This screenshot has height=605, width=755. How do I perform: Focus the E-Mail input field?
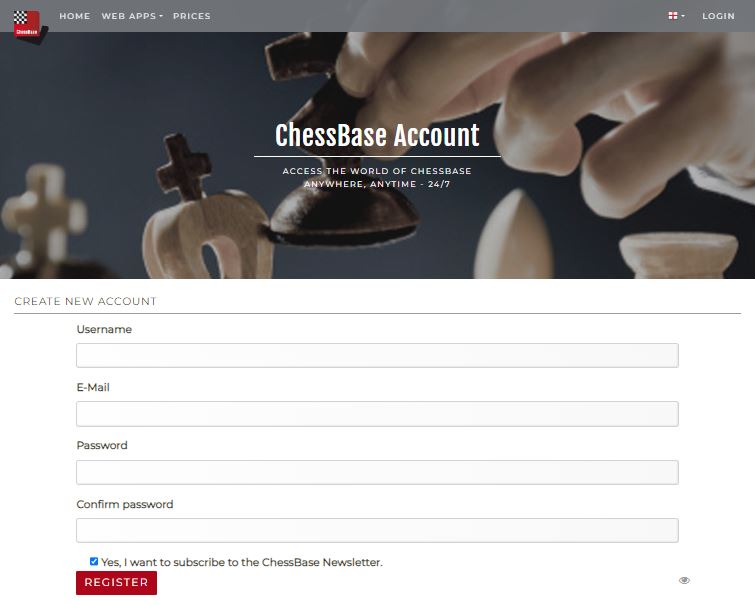point(377,414)
